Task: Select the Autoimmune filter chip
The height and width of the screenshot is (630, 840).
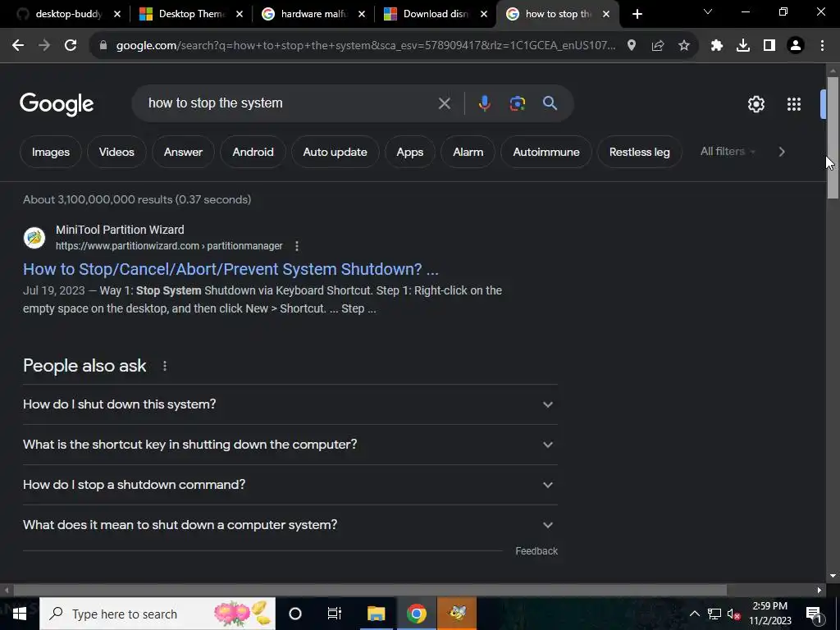Action: pyautogui.click(x=546, y=152)
